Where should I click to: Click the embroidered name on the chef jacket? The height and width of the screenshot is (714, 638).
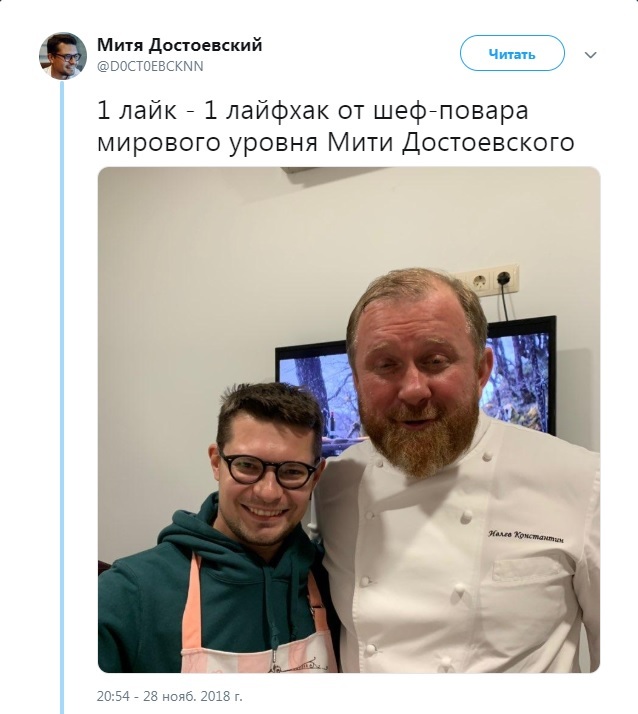click(526, 536)
